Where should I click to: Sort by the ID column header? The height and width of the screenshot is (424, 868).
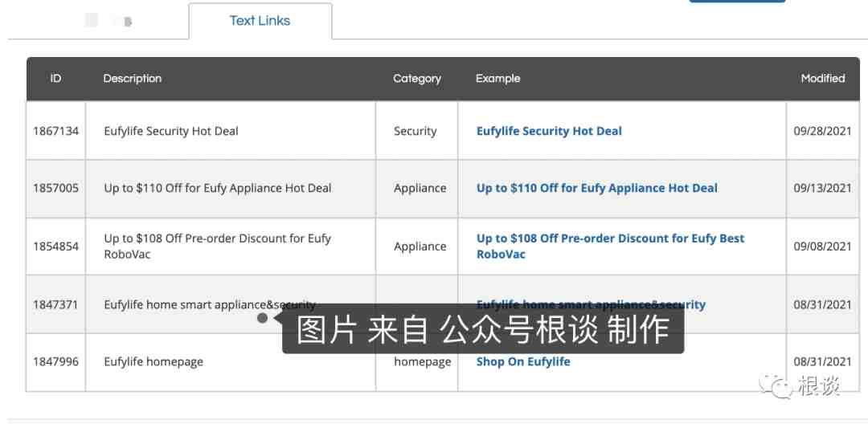point(56,79)
